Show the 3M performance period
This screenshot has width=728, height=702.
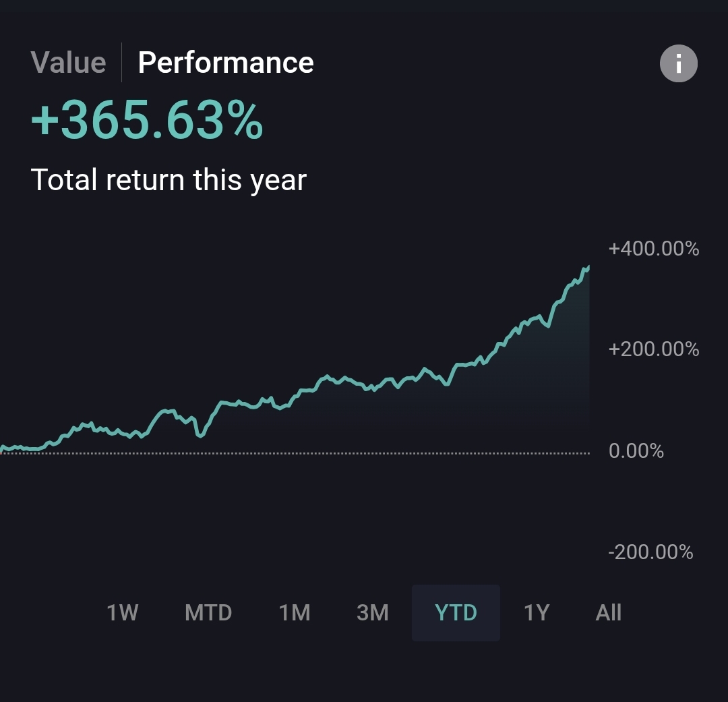(x=373, y=612)
